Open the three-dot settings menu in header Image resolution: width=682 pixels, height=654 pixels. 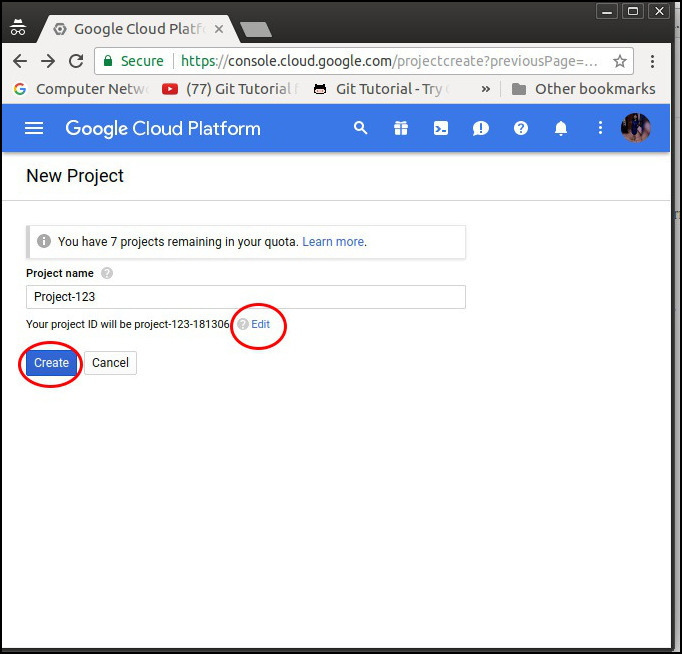pyautogui.click(x=600, y=128)
